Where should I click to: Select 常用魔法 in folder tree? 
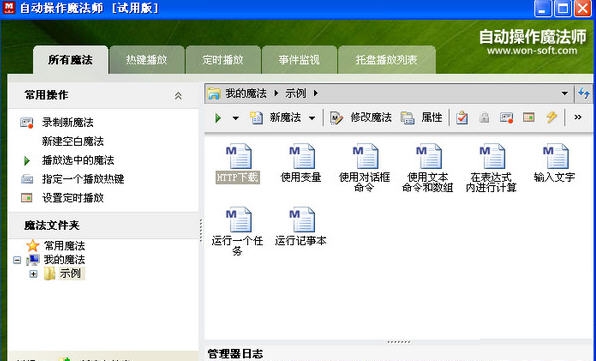(x=64, y=246)
